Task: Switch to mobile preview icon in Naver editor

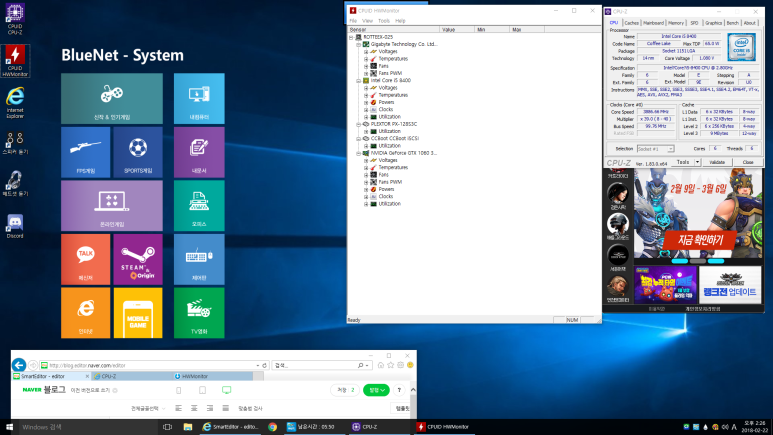Action: 178,390
